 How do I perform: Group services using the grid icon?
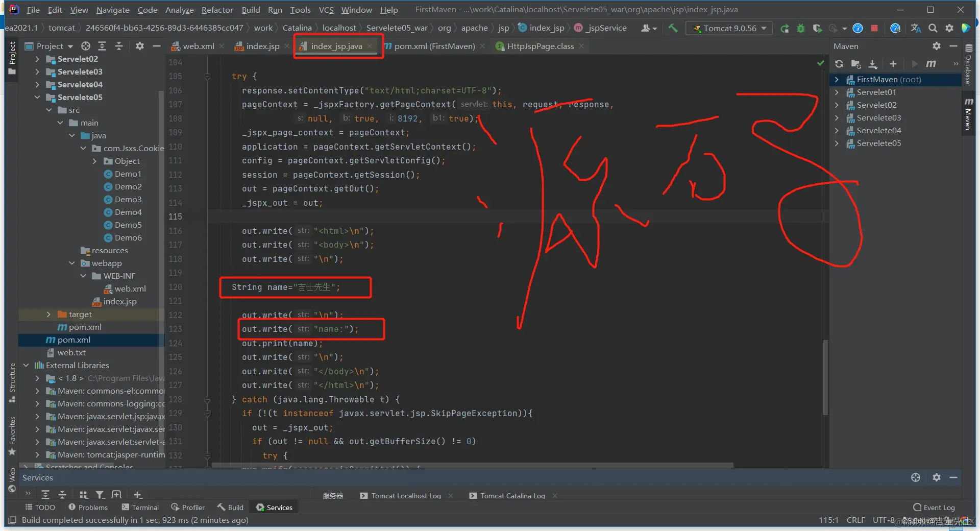pos(83,494)
